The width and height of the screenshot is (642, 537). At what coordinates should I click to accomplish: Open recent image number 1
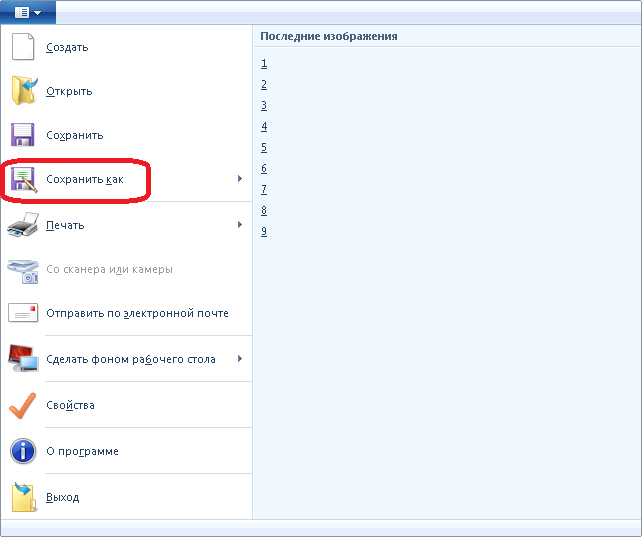click(x=264, y=63)
